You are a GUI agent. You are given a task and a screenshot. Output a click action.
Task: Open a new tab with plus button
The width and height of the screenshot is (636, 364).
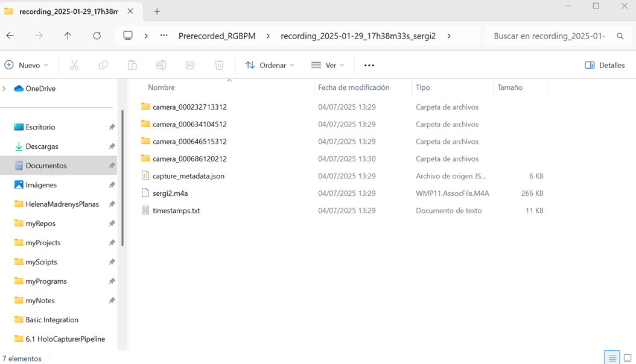[x=157, y=11]
